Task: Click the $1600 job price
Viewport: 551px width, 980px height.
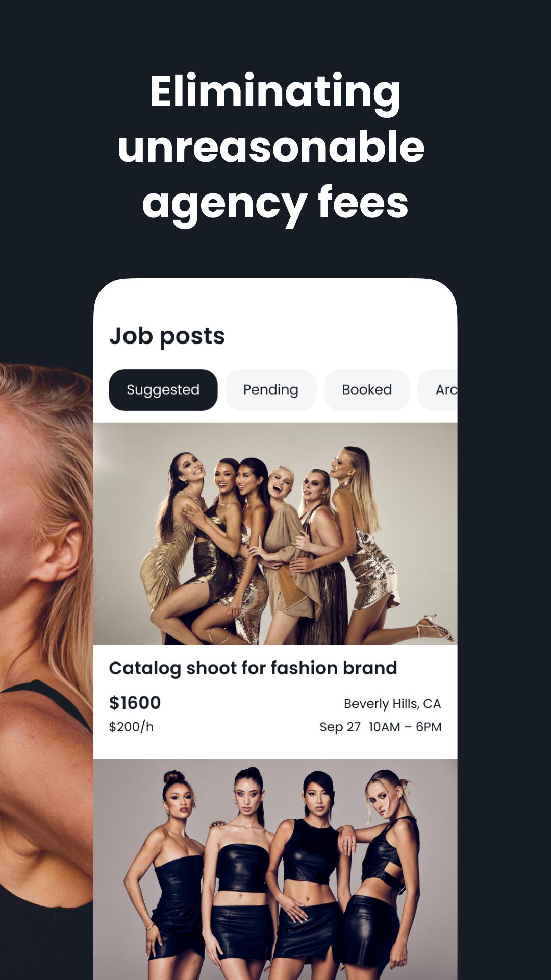Action: click(135, 703)
